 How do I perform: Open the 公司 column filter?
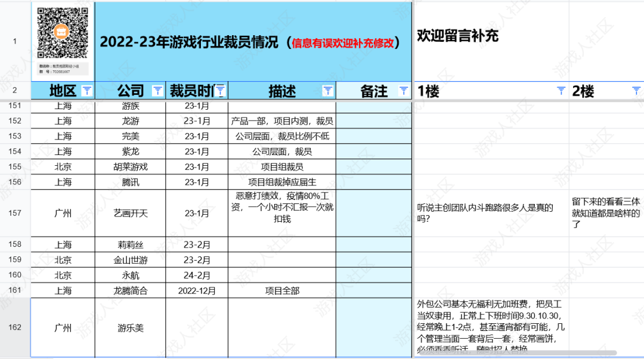[x=157, y=91]
